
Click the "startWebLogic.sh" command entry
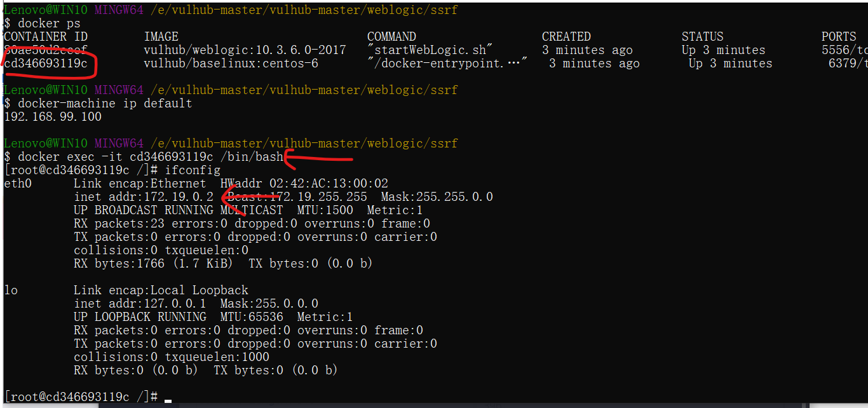tap(430, 50)
